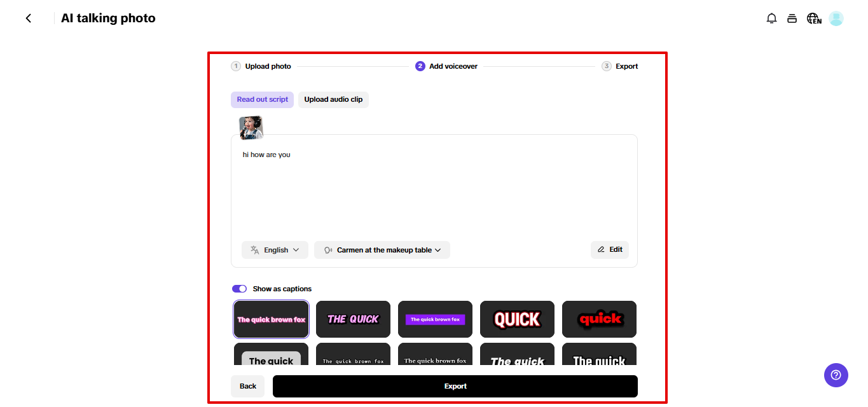Select white box 'The quick' caption style
This screenshot has height=407, width=868.
[272, 354]
